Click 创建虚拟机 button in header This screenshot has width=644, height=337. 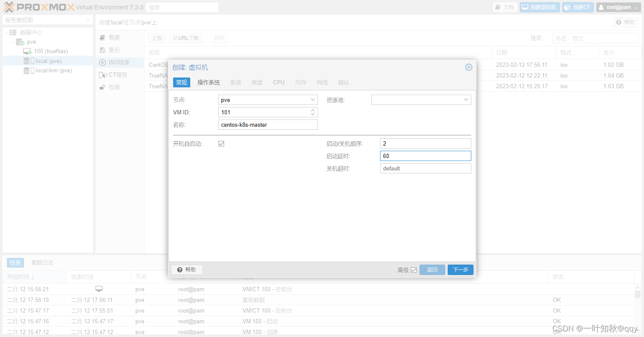[x=539, y=7]
